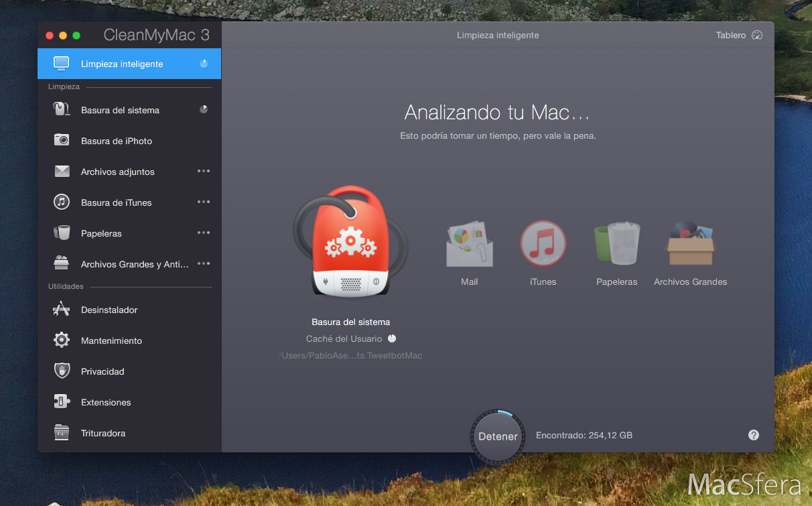Click the Extensiones puzzle icon
Image resolution: width=812 pixels, height=506 pixels.
pos(62,401)
